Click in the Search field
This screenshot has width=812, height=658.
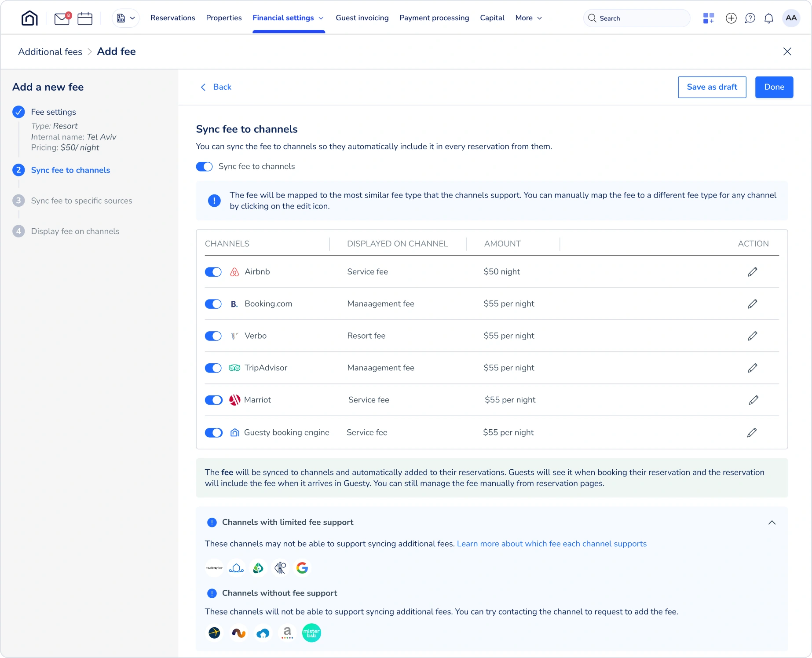point(636,18)
